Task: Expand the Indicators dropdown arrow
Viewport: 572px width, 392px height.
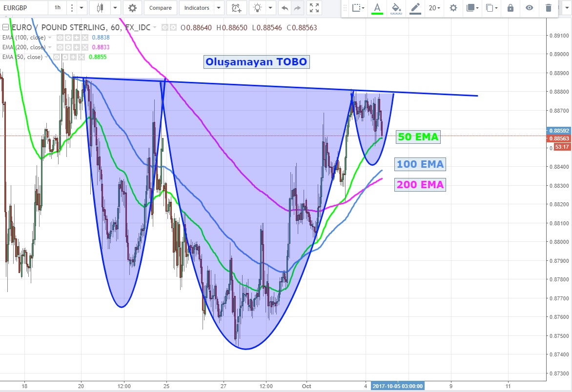Action: click(x=218, y=8)
